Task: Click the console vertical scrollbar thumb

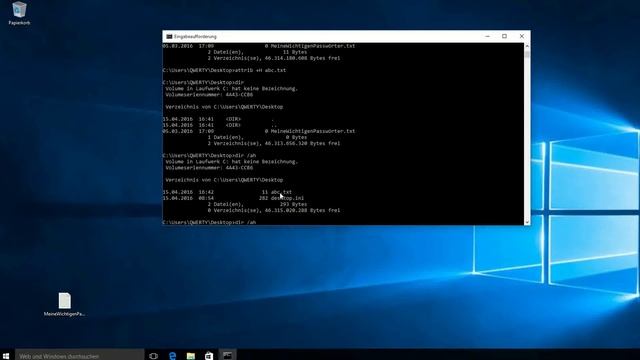Action: click(x=527, y=54)
